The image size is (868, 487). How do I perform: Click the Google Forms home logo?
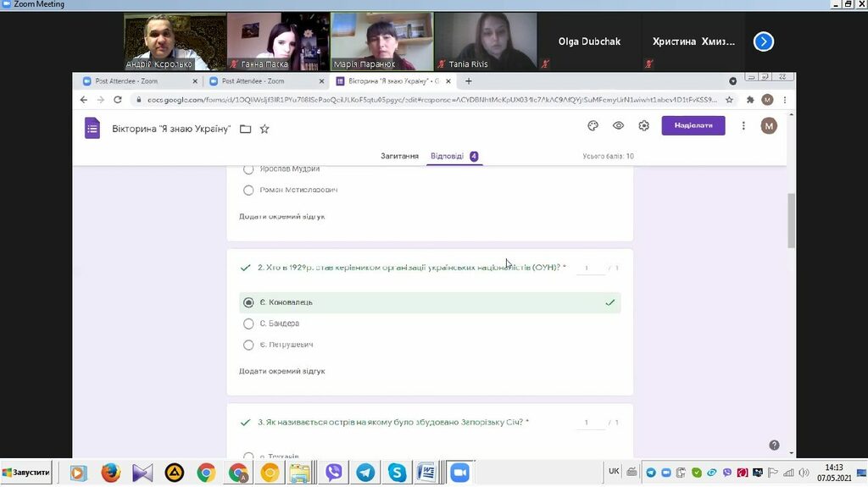pyautogui.click(x=92, y=128)
